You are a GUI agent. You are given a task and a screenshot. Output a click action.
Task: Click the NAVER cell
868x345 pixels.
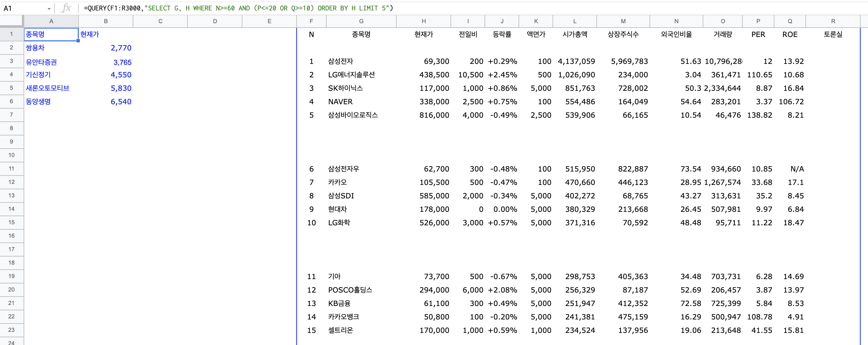(361, 102)
